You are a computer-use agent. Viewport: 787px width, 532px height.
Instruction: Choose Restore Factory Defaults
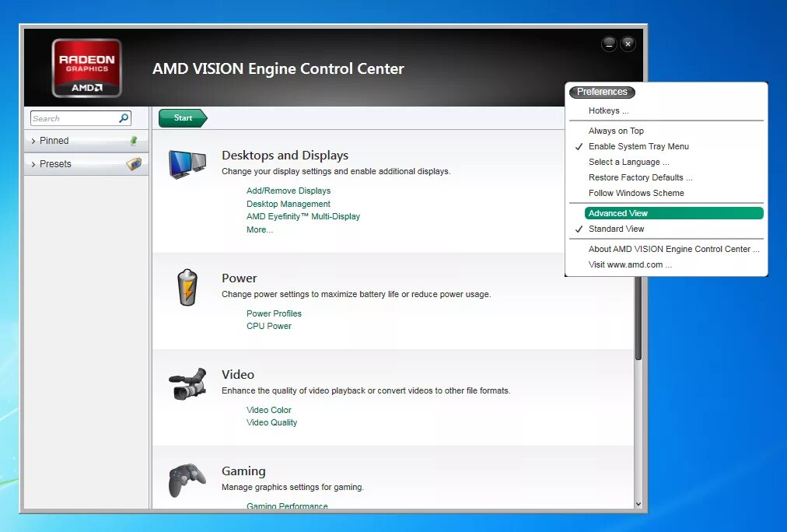point(641,177)
